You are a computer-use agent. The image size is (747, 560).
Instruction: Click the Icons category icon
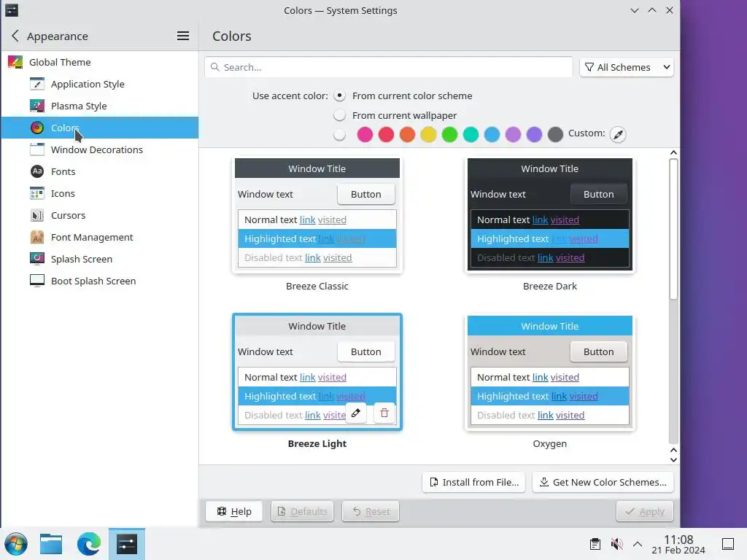coord(37,193)
